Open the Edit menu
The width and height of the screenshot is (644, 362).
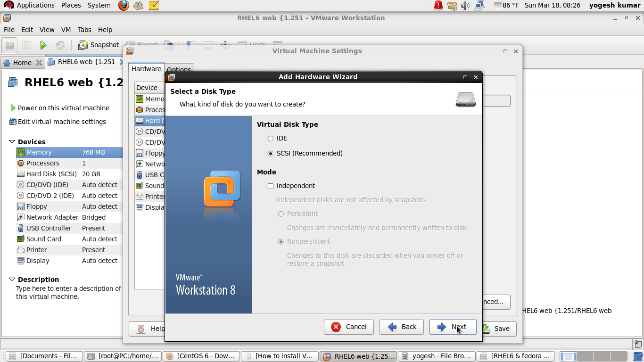point(27,30)
